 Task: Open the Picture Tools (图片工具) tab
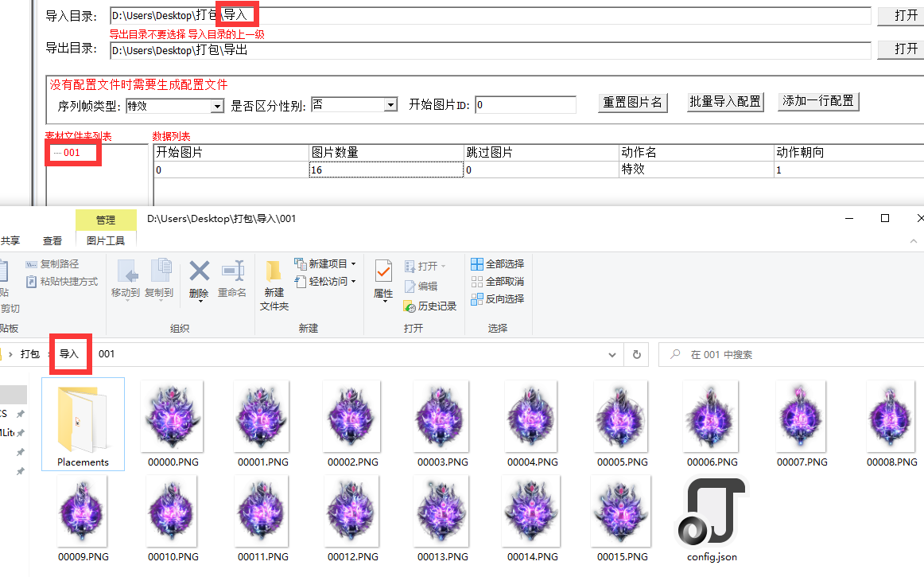click(x=106, y=240)
